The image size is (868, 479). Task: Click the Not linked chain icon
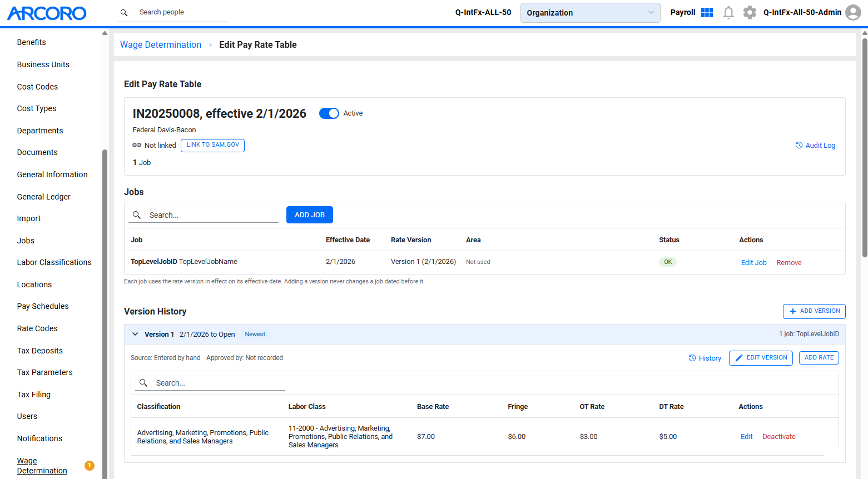tap(137, 145)
